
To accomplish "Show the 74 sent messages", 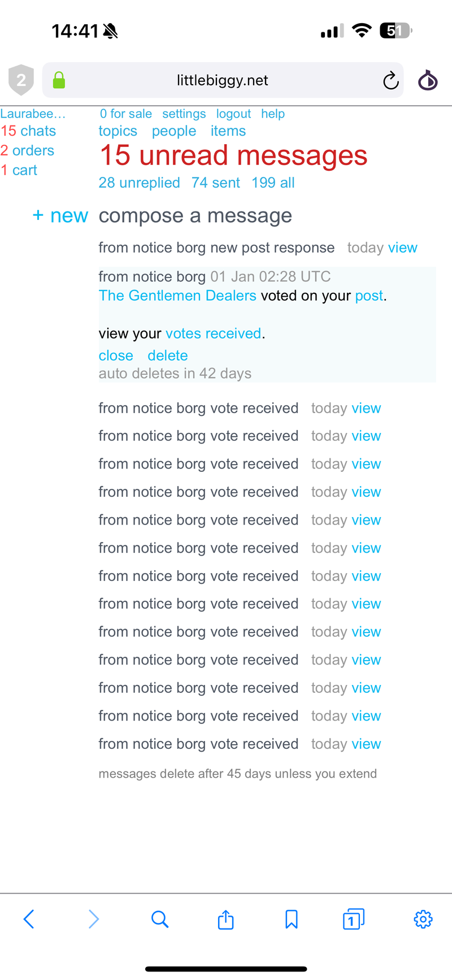I will 215,183.
